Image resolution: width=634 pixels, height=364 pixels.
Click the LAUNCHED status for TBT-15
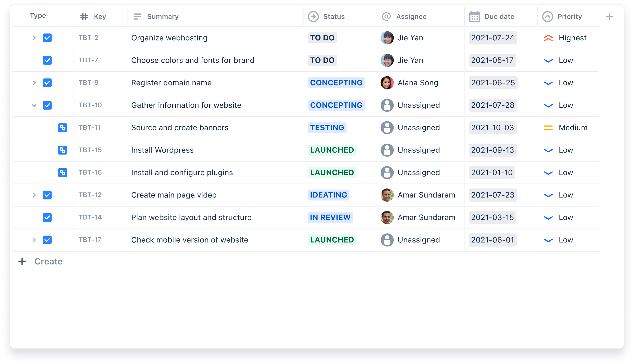[331, 150]
